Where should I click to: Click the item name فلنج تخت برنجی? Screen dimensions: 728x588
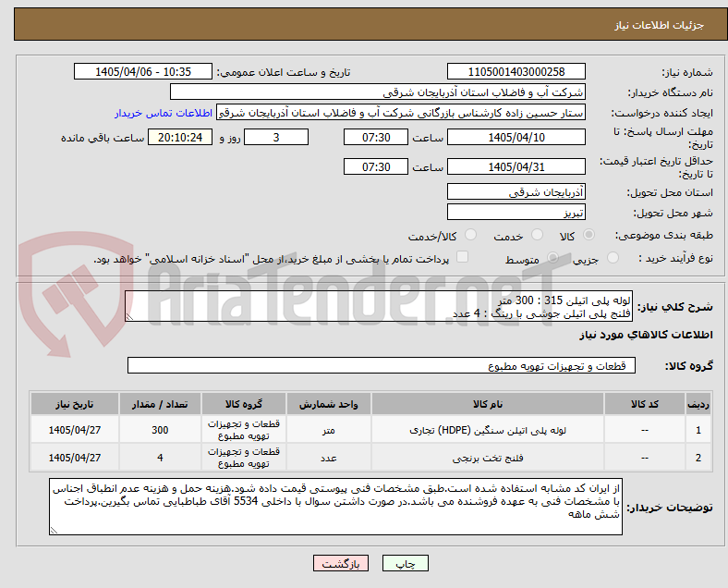[x=488, y=458]
